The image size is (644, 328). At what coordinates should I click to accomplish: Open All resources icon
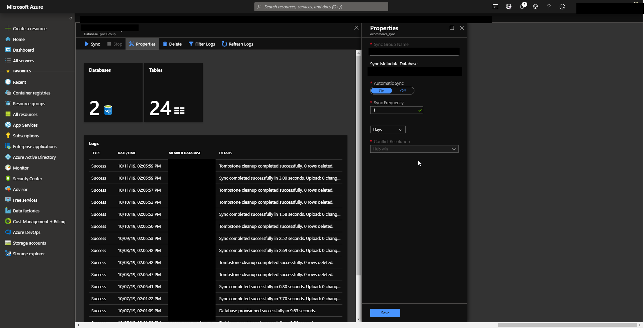(8, 114)
